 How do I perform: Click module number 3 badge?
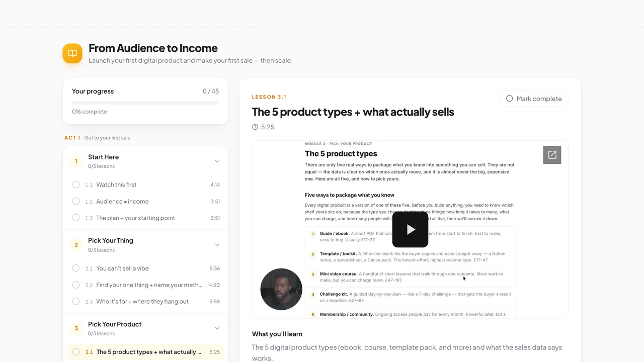tap(76, 328)
